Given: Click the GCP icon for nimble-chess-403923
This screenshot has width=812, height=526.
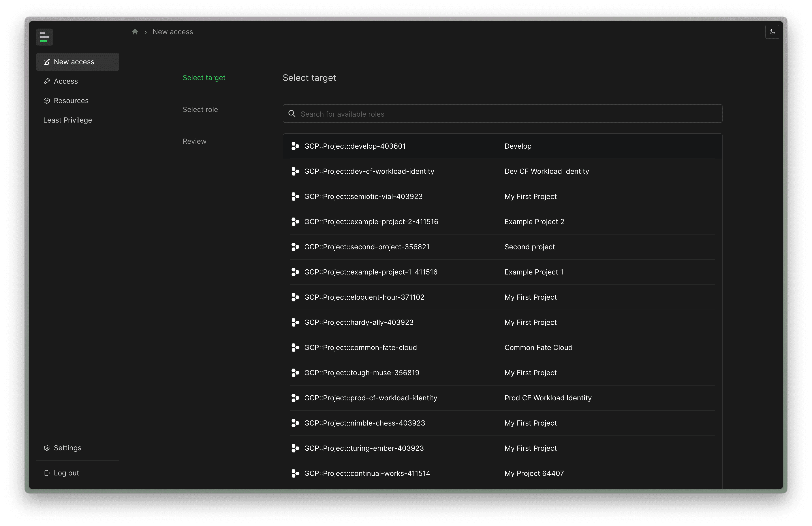Looking at the screenshot, I should 295,423.
